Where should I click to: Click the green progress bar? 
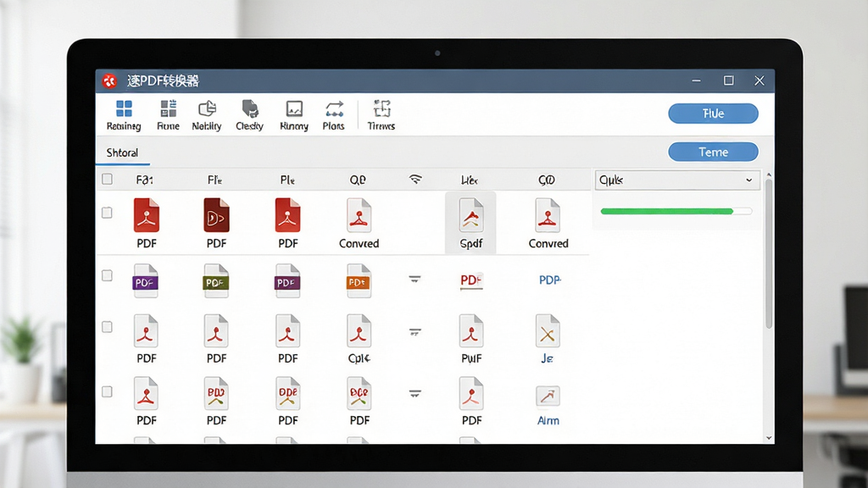pyautogui.click(x=676, y=211)
